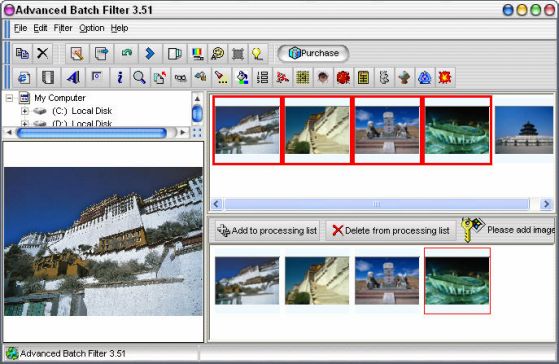Click the red explosion filter icon
Viewport: 559px width, 364px height.
[445, 77]
